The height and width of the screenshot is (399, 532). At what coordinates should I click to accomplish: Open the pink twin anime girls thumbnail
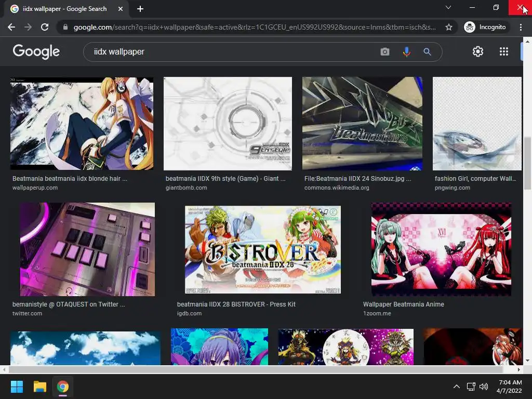441,249
